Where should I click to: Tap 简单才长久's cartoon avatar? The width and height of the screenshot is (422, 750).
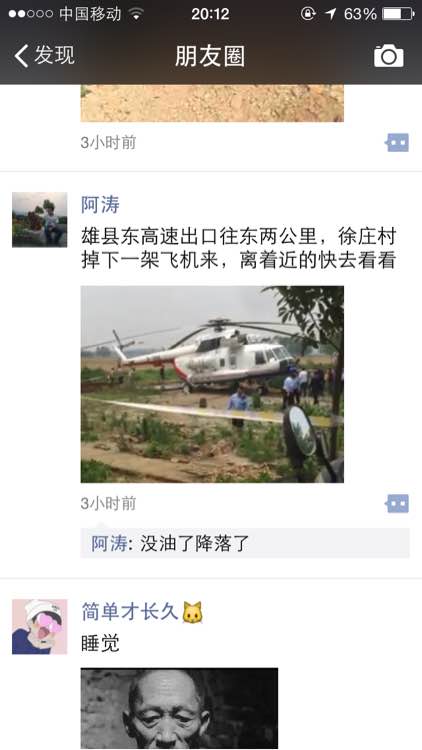click(40, 627)
